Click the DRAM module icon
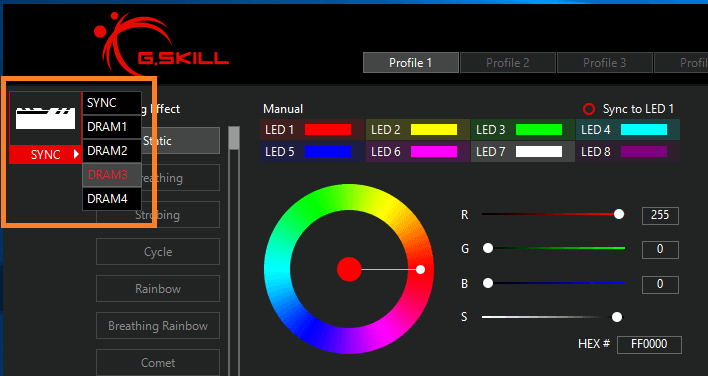 pyautogui.click(x=45, y=118)
